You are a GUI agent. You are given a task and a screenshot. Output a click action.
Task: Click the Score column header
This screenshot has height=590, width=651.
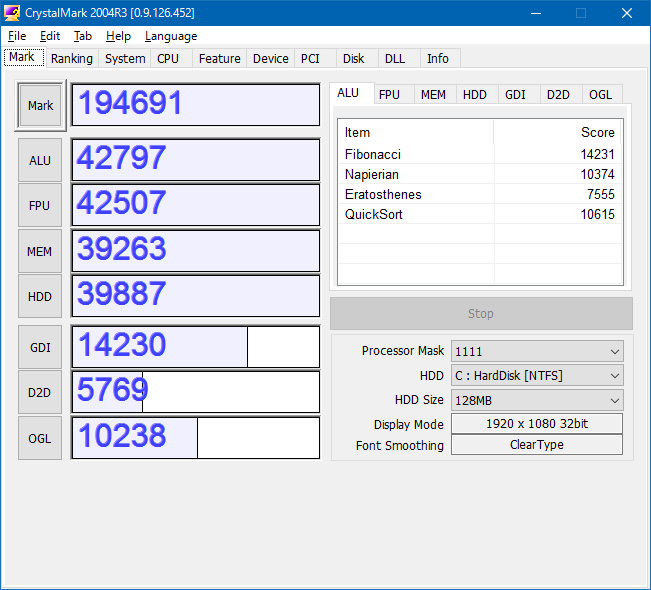558,132
